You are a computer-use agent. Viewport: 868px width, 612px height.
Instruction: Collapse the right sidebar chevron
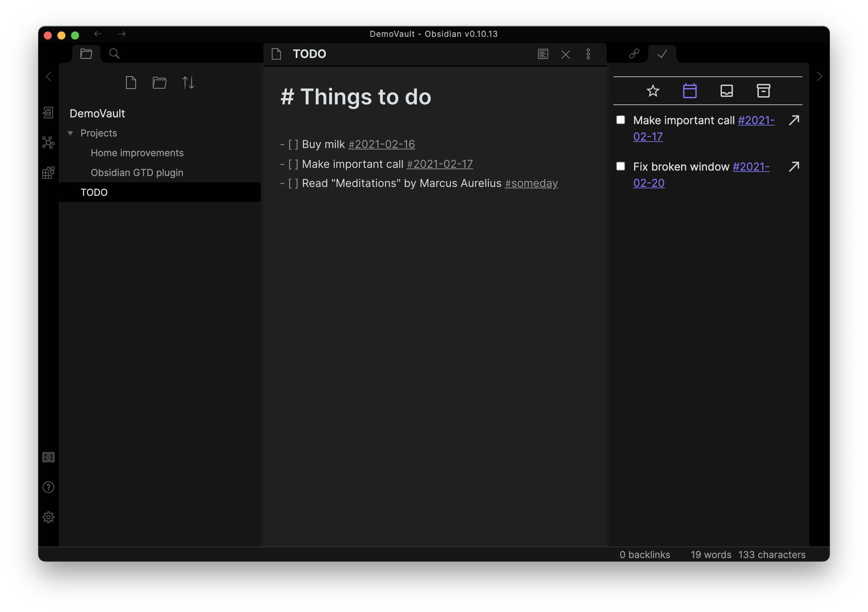coord(819,77)
